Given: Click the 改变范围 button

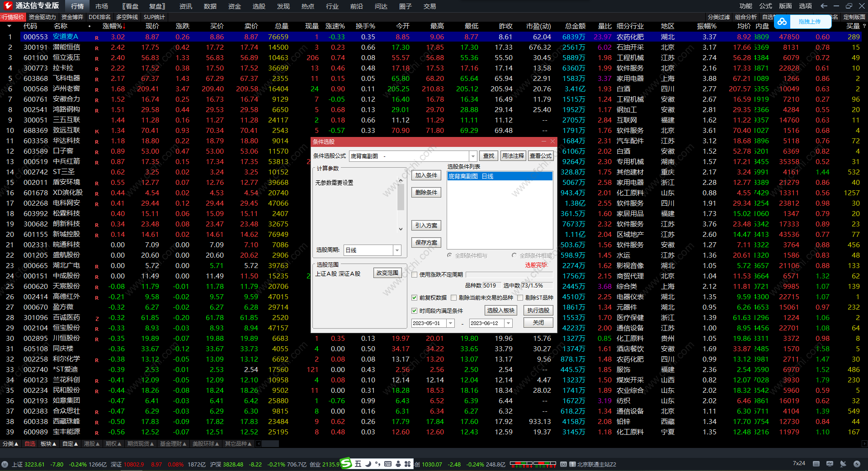Looking at the screenshot, I should 387,273.
